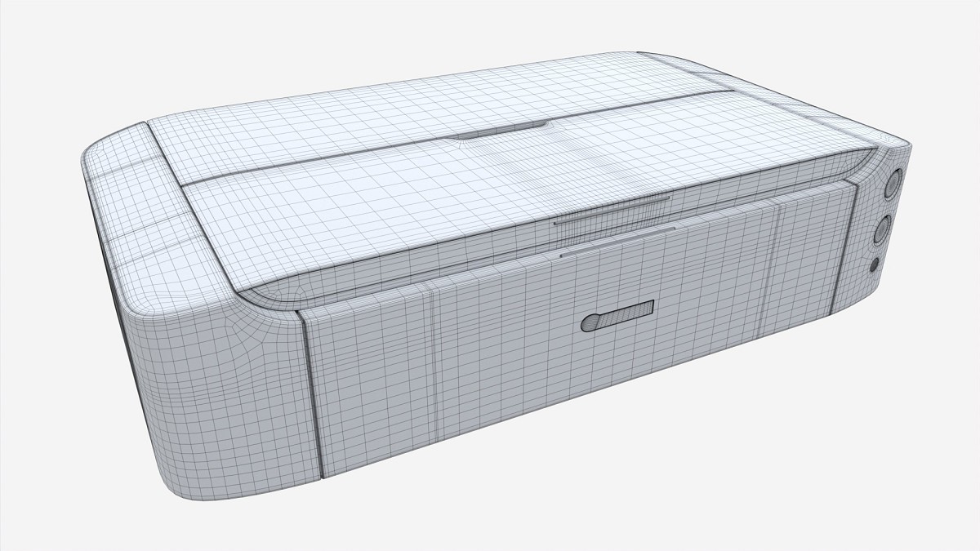Viewport: 980px width, 551px height.
Task: Select the finger notch on the top lid
Action: tap(504, 131)
